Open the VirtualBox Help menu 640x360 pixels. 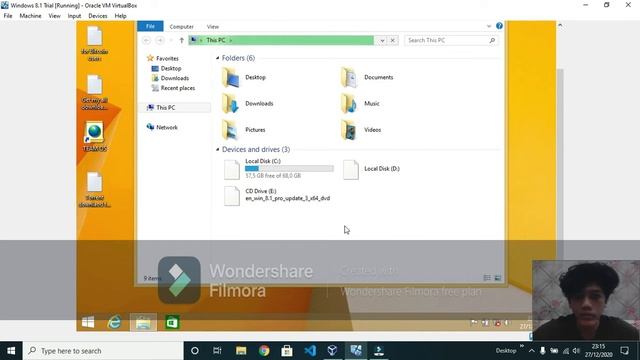pyautogui.click(x=120, y=16)
